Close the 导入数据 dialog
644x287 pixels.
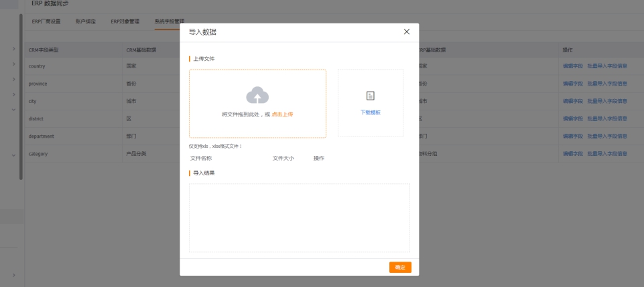pos(407,31)
